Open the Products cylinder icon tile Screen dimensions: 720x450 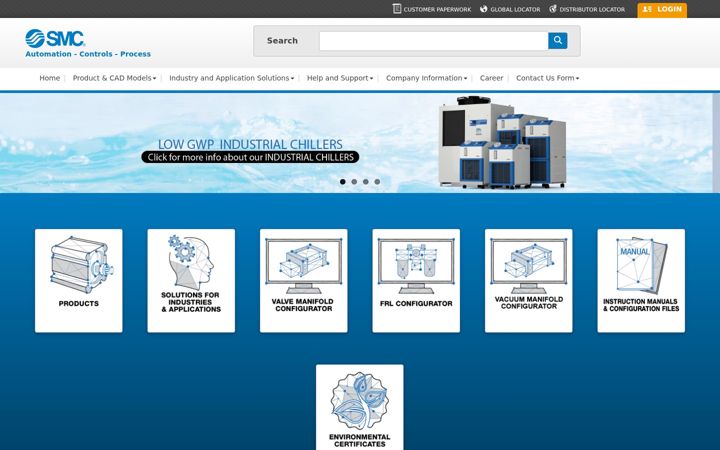pos(79,281)
